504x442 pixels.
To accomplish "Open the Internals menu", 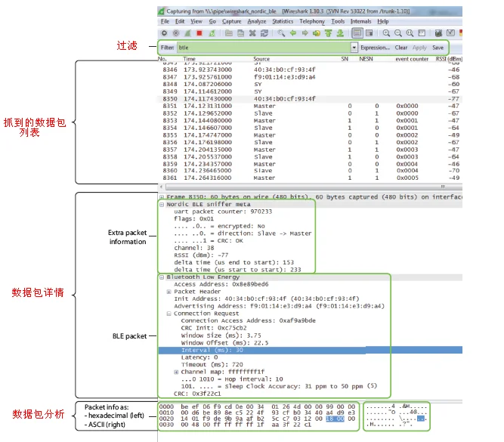I will pos(360,22).
